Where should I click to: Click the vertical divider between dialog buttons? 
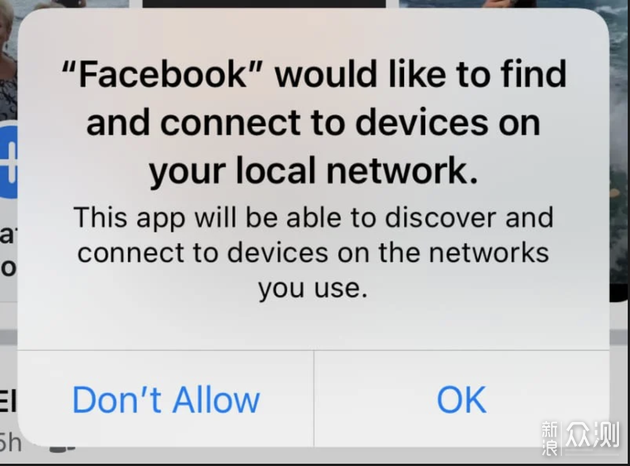click(314, 399)
